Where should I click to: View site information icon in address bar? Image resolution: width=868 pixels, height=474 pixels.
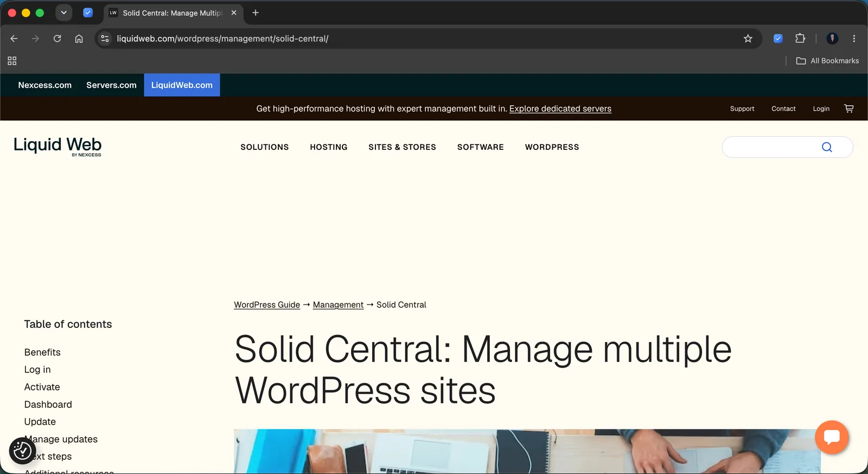pos(105,39)
